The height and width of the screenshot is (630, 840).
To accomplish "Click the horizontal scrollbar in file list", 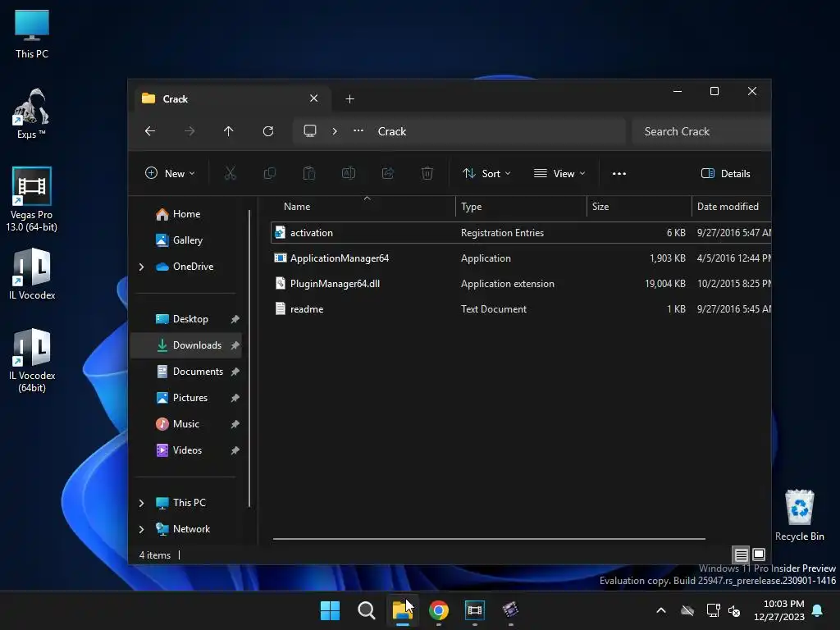I will pyautogui.click(x=489, y=539).
